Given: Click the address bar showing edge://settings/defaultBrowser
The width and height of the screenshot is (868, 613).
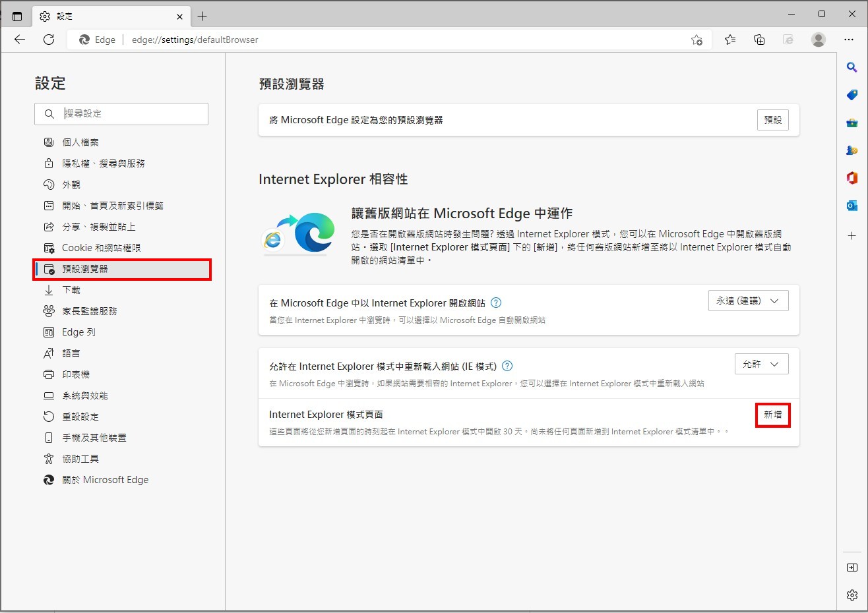Looking at the screenshot, I should [x=389, y=40].
